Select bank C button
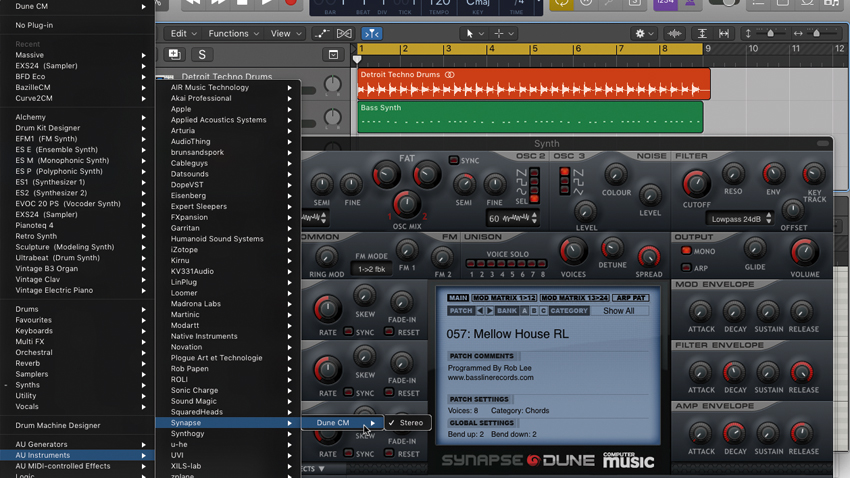The image size is (850, 478). point(544,311)
